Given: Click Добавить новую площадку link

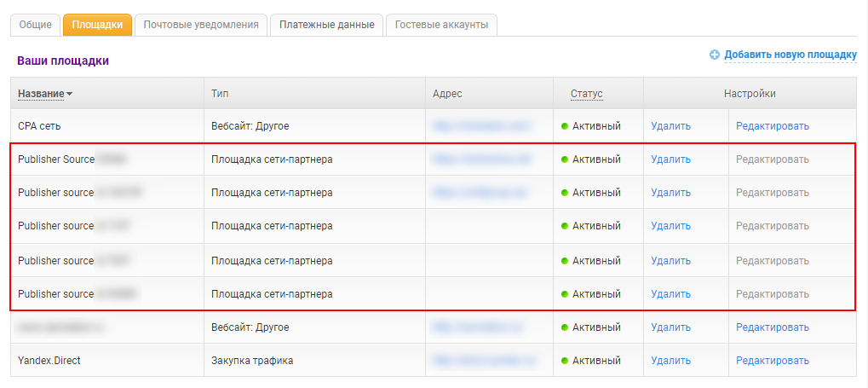Looking at the screenshot, I should pyautogui.click(x=790, y=55).
